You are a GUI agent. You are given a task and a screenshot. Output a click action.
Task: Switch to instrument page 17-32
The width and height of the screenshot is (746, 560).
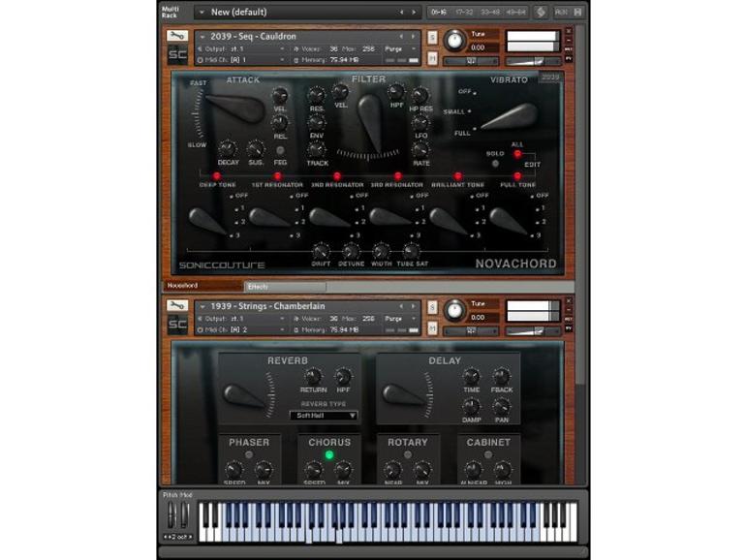(464, 13)
